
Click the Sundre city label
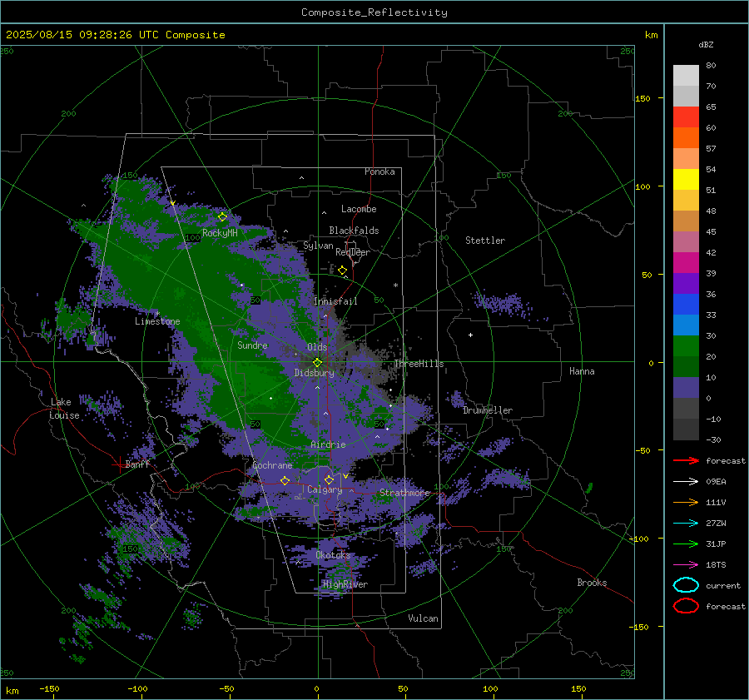(252, 345)
